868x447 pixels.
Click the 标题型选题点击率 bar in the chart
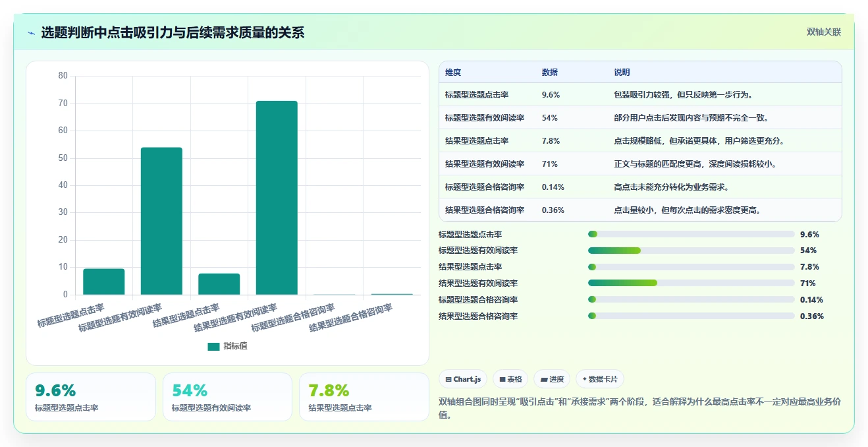(x=103, y=282)
